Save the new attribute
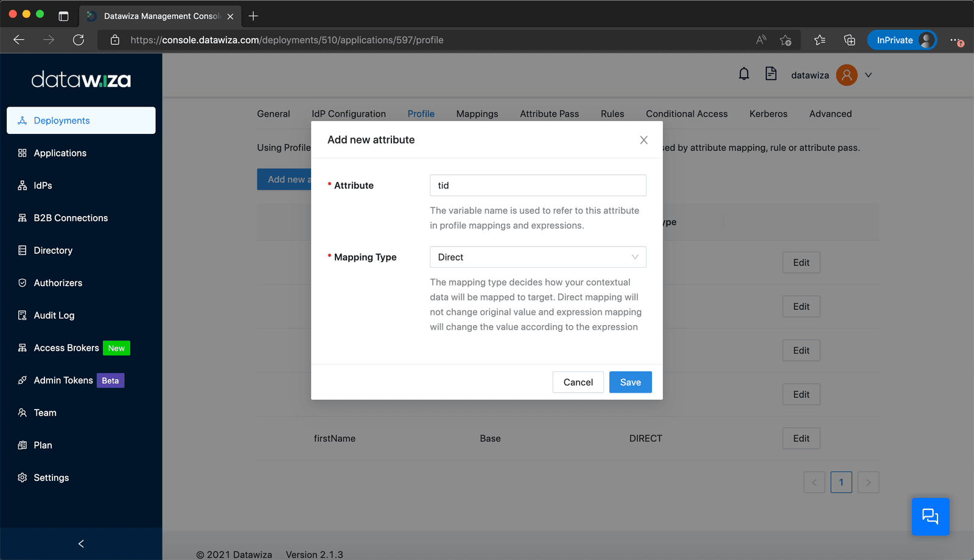The height and width of the screenshot is (560, 974). point(631,382)
